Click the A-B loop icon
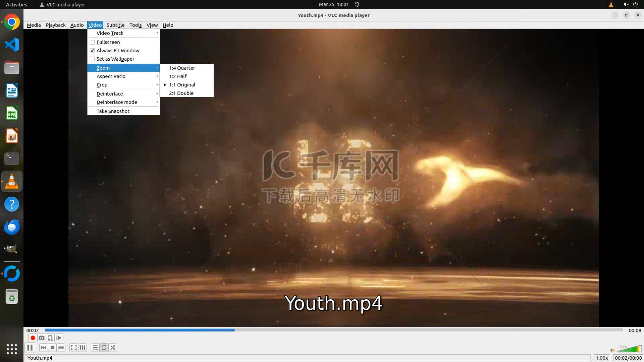This screenshot has width=644, height=362. click(x=50, y=338)
